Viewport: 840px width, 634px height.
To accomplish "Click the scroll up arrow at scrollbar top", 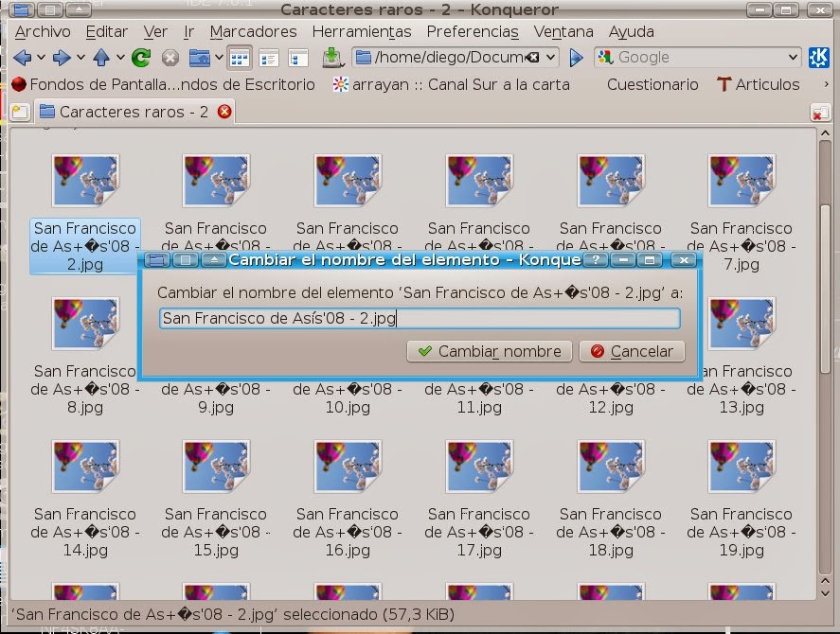I will (x=825, y=132).
